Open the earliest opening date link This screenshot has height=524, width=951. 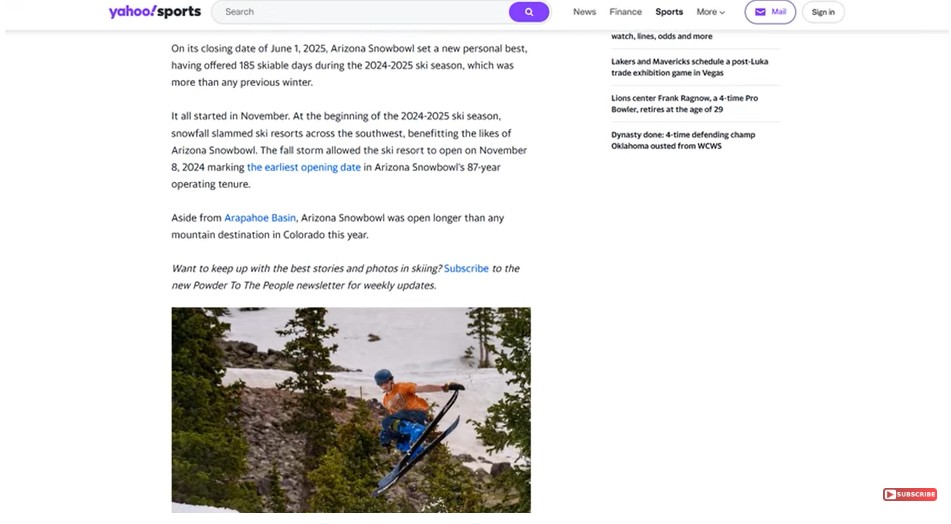(x=304, y=167)
